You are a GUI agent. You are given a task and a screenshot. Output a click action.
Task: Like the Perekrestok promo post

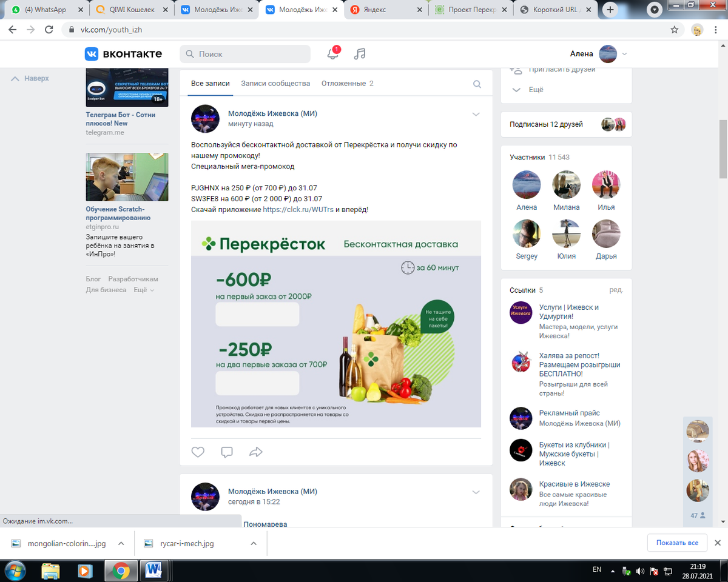coord(198,452)
